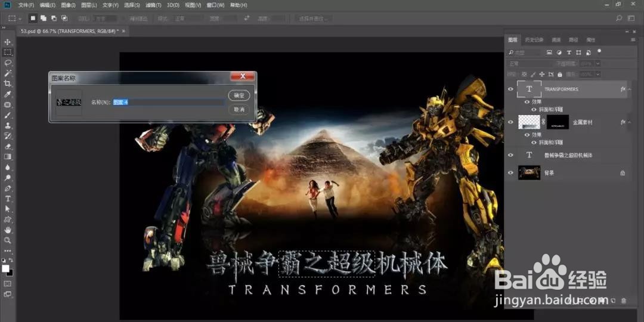Image resolution: width=644 pixels, height=322 pixels.
Task: Expand the toolbox double-arrow
Action: pos(4,28)
